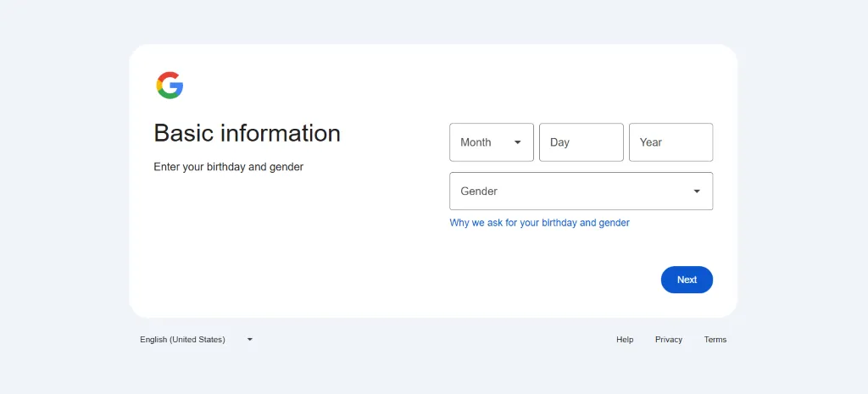Open the Help link in footer
The height and width of the screenshot is (394, 868).
coord(625,340)
